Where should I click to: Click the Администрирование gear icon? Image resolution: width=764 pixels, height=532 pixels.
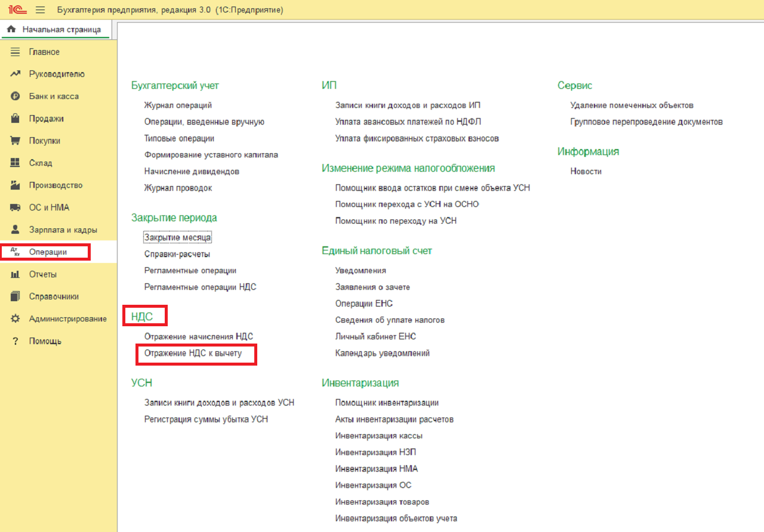pyautogui.click(x=16, y=318)
